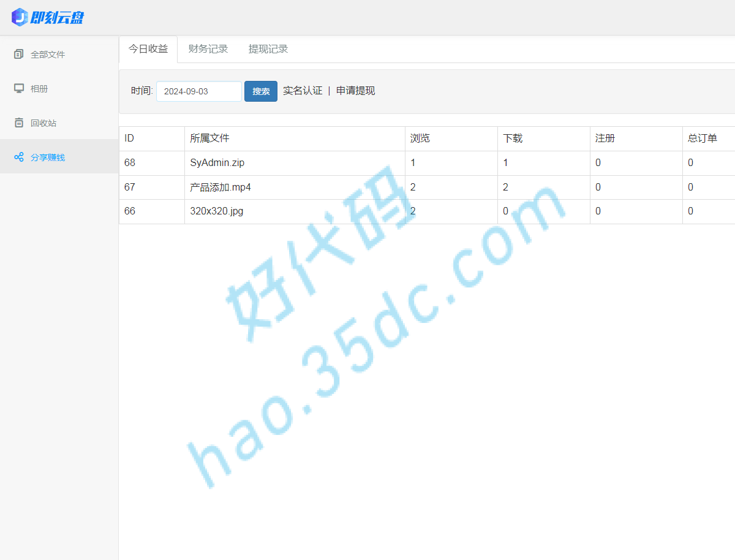Open the 申请提现 link
Viewport: 735px width, 560px height.
tap(356, 91)
